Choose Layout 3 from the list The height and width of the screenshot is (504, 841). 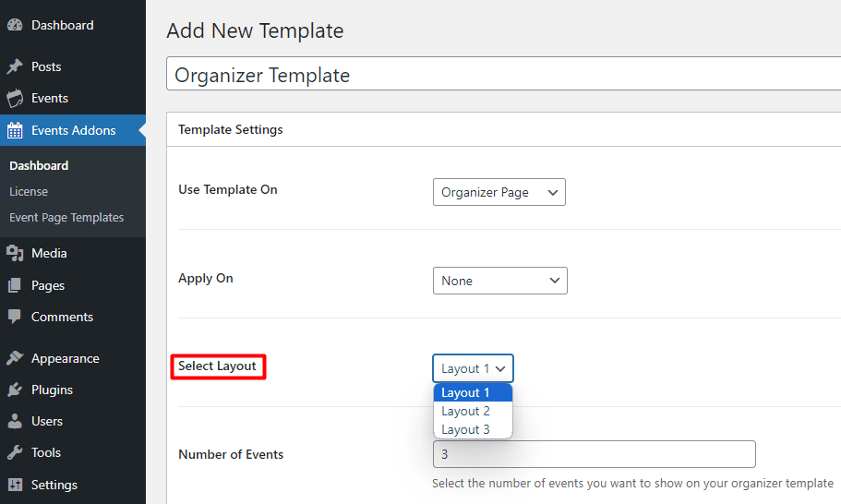[466, 429]
